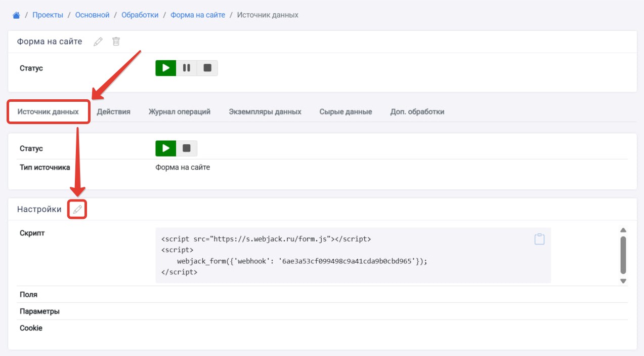This screenshot has width=644, height=356.
Task: Start the form processing with top play button
Action: point(166,68)
